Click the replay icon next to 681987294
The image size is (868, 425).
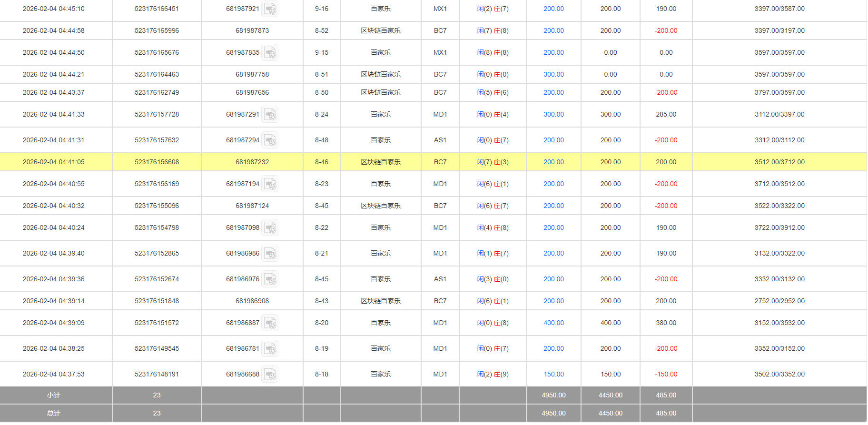point(270,140)
